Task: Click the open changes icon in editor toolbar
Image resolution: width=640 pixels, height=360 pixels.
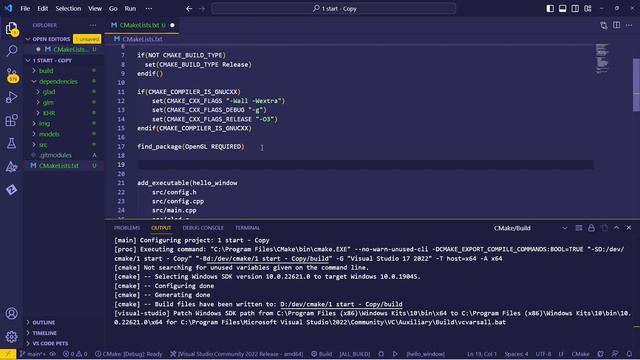Action: [x=604, y=25]
